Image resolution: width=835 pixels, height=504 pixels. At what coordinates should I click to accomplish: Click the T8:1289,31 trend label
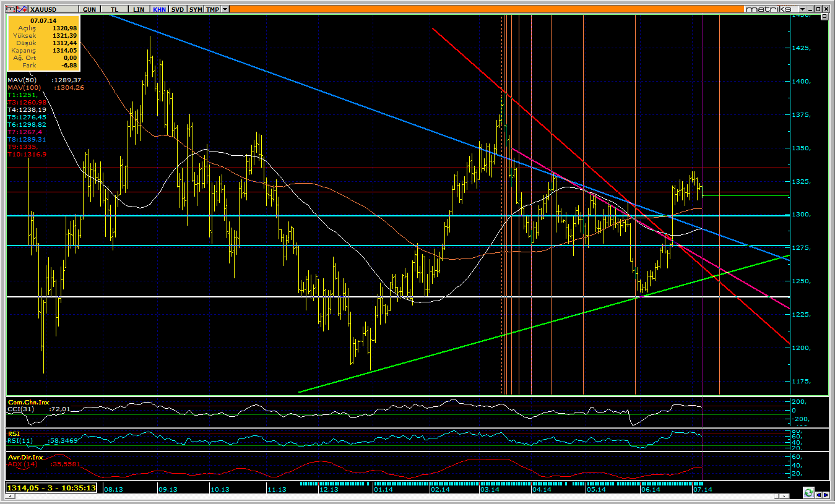(27, 140)
